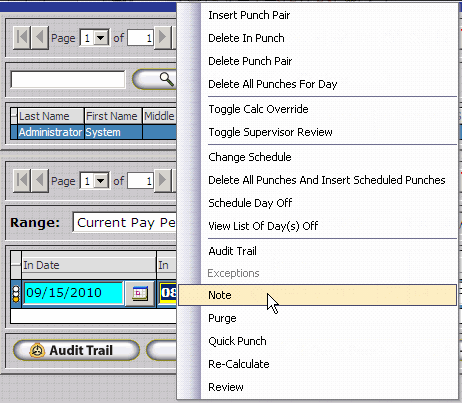The height and width of the screenshot is (403, 462).
Task: Click traffic light status icon on punch row
Action: click(x=16, y=294)
